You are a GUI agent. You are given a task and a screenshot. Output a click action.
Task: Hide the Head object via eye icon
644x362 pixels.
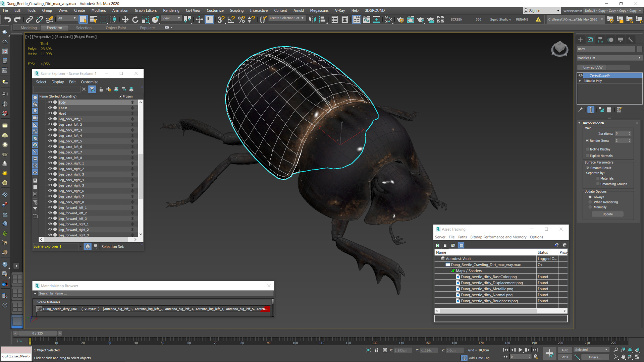pos(50,113)
